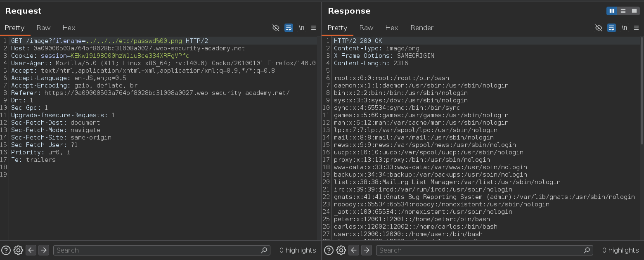Hide non-printable chars icon in Response panel
Image resolution: width=644 pixels, height=260 pixels.
pos(599,28)
